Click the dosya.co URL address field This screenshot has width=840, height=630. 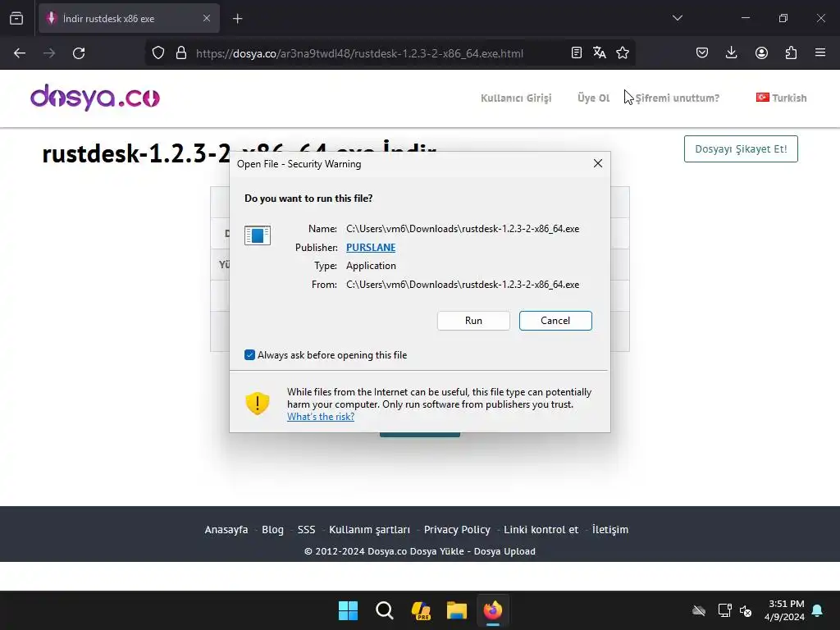(x=359, y=53)
